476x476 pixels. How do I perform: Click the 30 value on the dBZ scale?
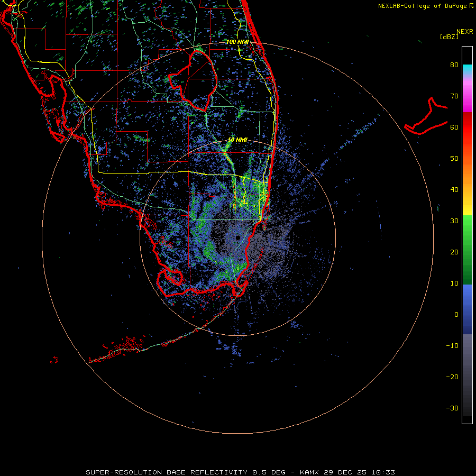454,221
